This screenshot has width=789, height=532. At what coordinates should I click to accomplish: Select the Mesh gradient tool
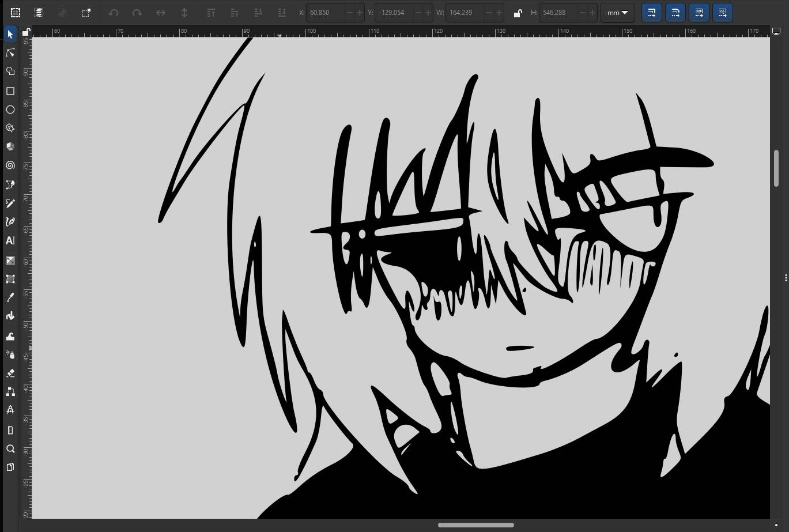tap(10, 279)
